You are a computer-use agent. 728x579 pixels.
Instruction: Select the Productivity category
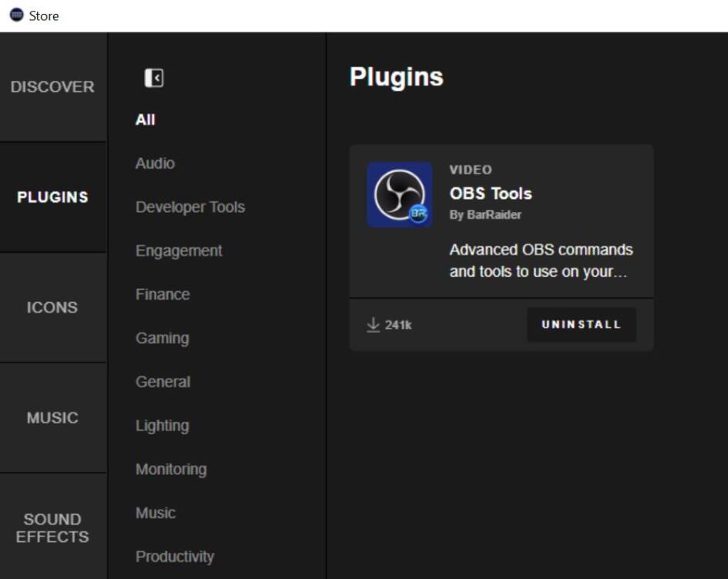[x=175, y=557]
